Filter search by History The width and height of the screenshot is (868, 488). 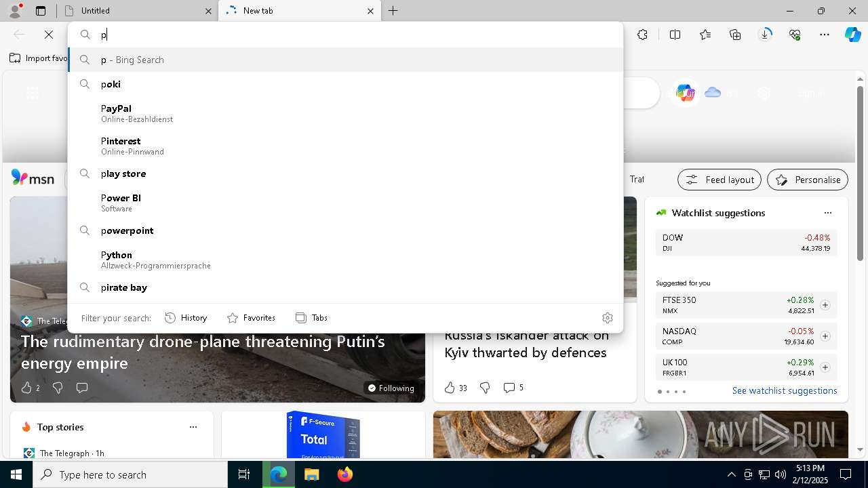point(186,318)
